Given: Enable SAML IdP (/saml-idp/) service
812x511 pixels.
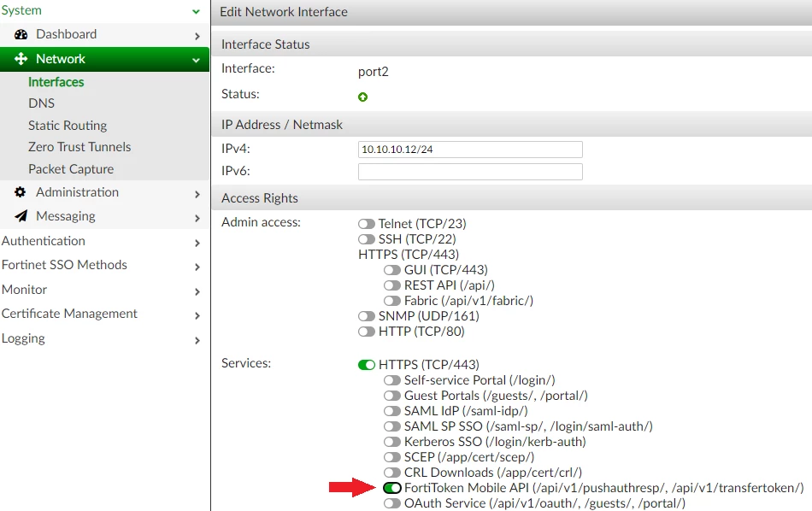Looking at the screenshot, I should point(392,411).
